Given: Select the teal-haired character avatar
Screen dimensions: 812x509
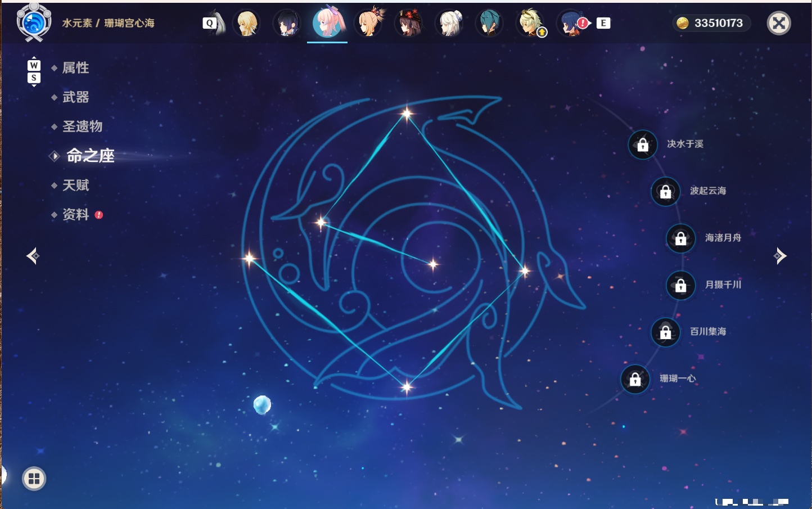Looking at the screenshot, I should click(489, 23).
